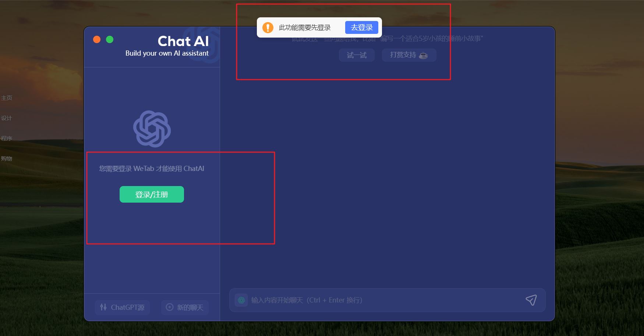Click the coffee cup icon on 打赏支持
Screen dimensions: 644x336
point(424,56)
